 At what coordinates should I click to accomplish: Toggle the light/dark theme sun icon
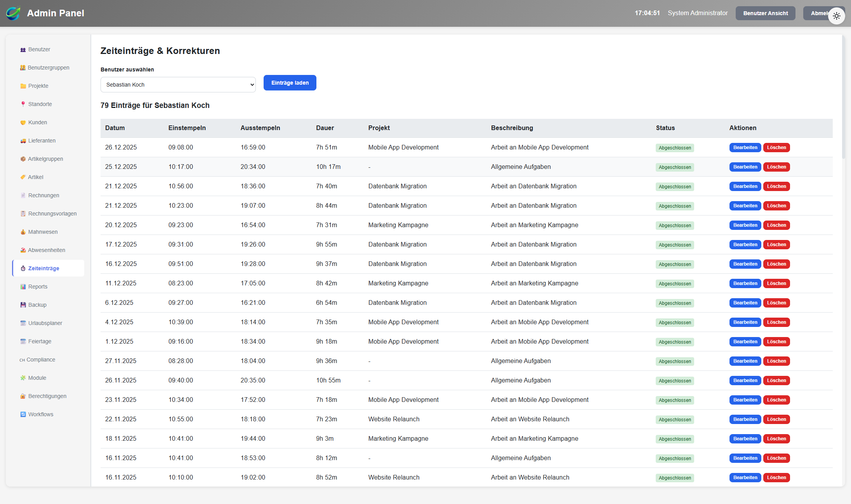pyautogui.click(x=836, y=16)
